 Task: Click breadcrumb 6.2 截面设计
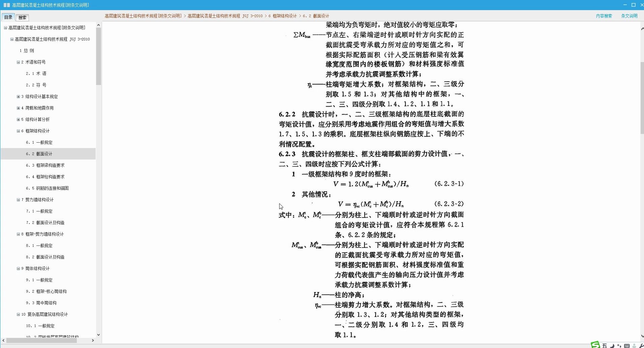(316, 16)
